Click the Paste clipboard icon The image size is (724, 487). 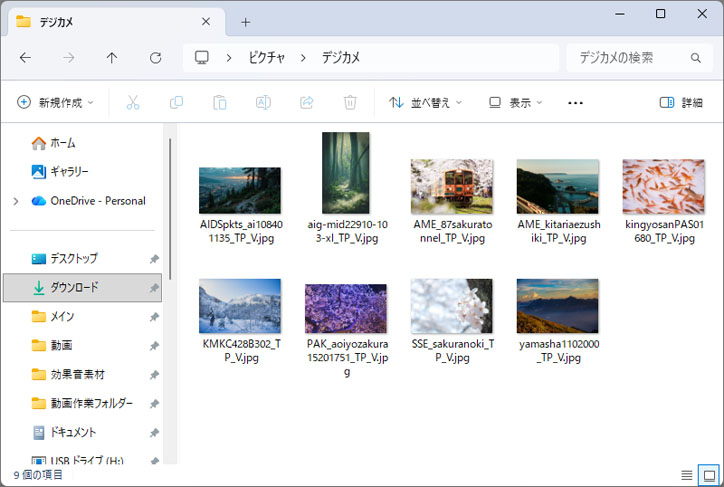click(220, 102)
